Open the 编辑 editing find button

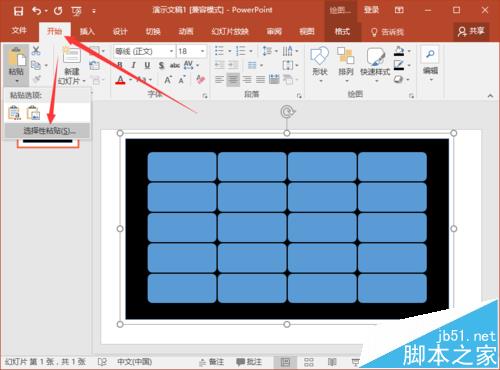(x=430, y=62)
